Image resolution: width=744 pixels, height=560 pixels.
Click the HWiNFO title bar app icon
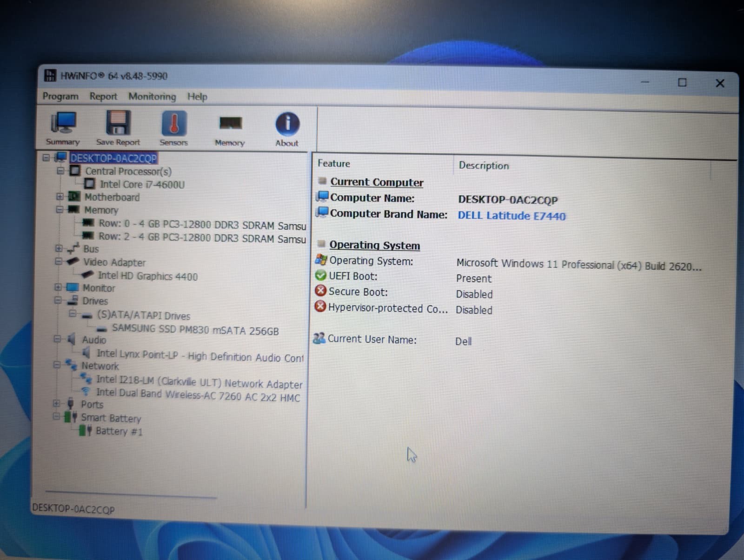[x=50, y=75]
